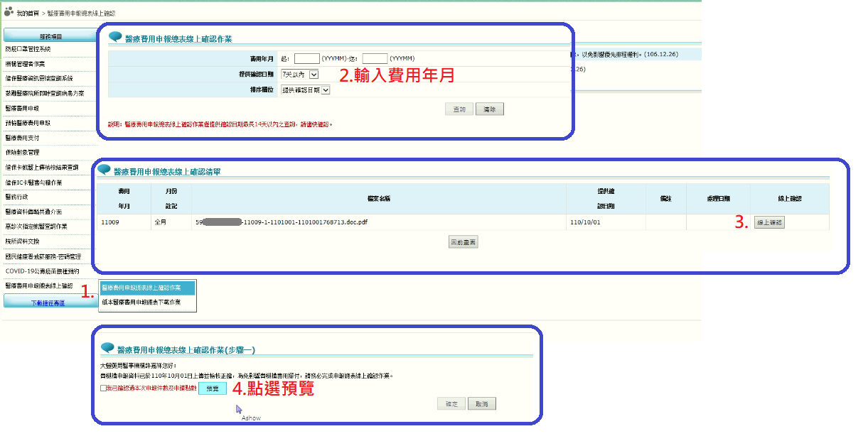The image size is (868, 441).
Task: Open the 提供確認日期 7天以內 dropdown
Action: click(300, 74)
